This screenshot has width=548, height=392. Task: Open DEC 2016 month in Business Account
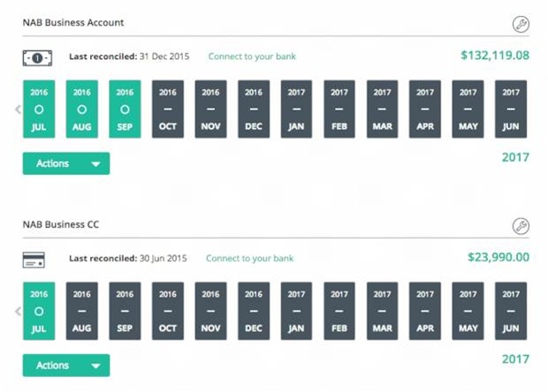(x=254, y=109)
